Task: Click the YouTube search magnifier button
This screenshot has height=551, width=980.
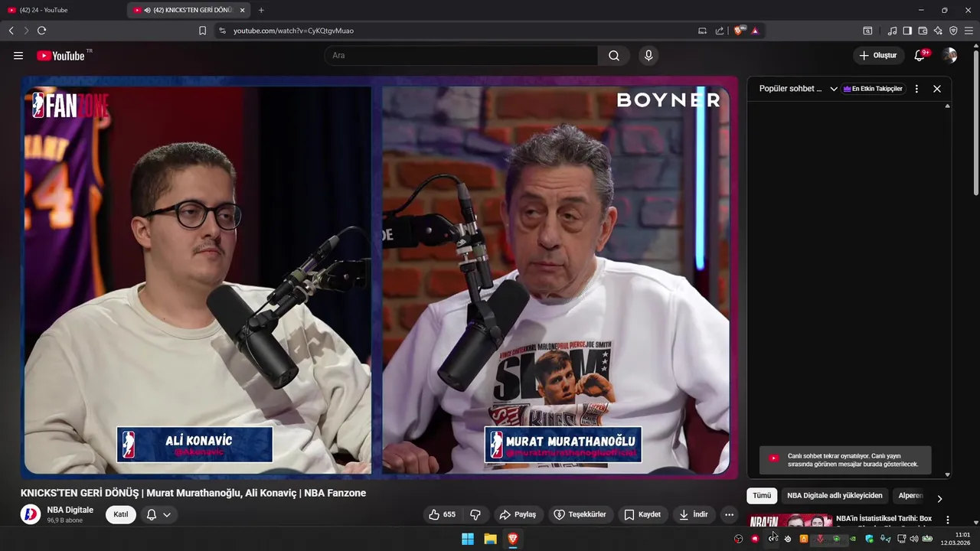Action: coord(614,56)
